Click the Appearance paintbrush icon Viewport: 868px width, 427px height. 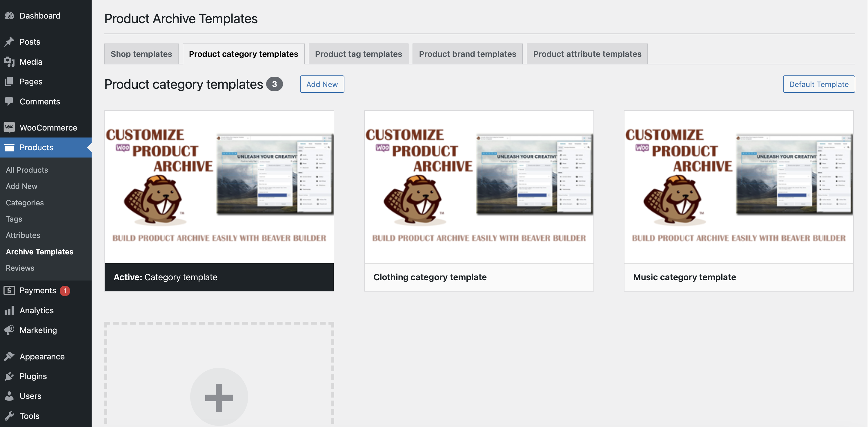click(x=10, y=356)
